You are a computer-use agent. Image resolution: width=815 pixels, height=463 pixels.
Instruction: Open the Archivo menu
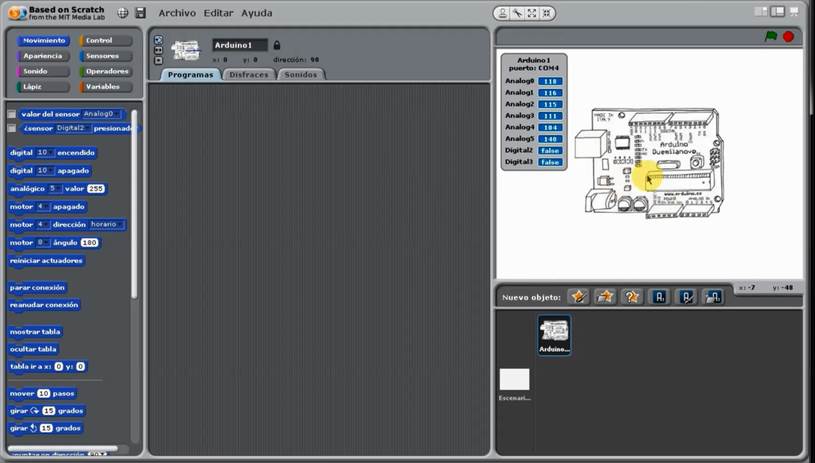tap(177, 13)
